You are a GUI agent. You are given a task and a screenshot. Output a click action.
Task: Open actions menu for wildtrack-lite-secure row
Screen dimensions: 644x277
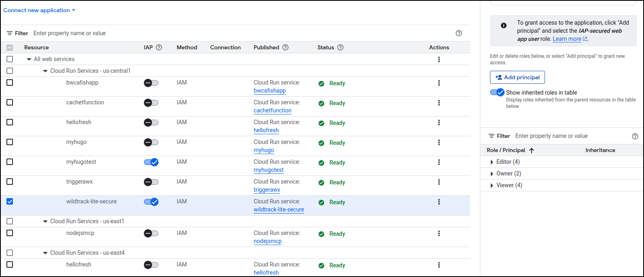[x=439, y=202]
